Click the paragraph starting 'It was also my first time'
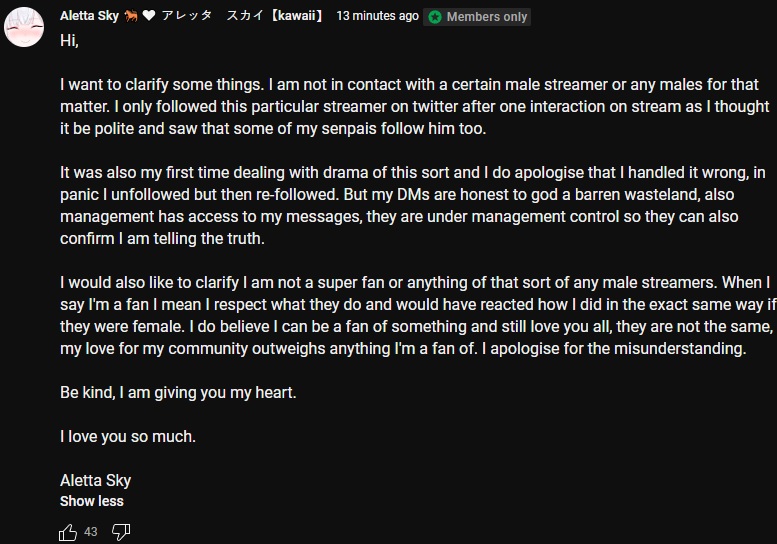Image resolution: width=777 pixels, height=544 pixels. (413, 206)
